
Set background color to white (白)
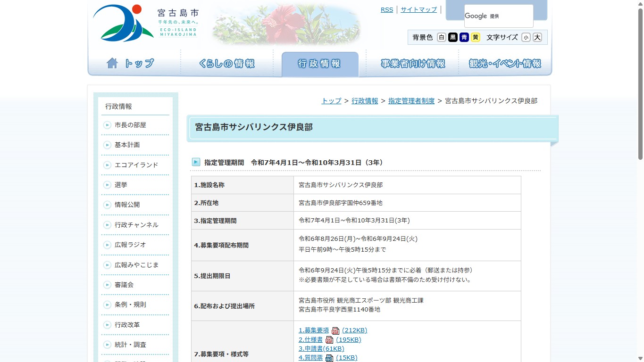click(x=442, y=37)
